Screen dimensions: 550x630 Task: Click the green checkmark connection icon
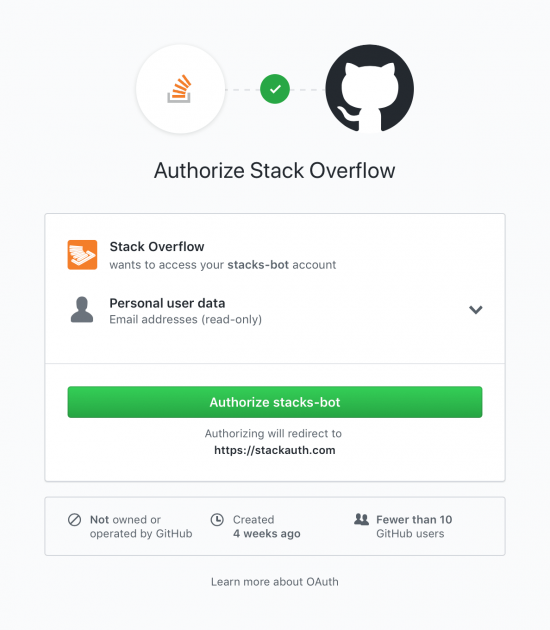[x=275, y=89]
